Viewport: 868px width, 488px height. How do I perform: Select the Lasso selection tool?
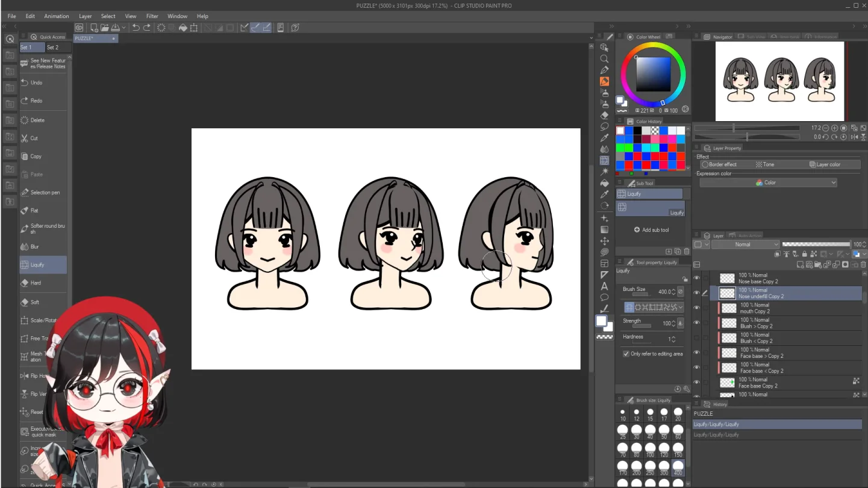604,127
